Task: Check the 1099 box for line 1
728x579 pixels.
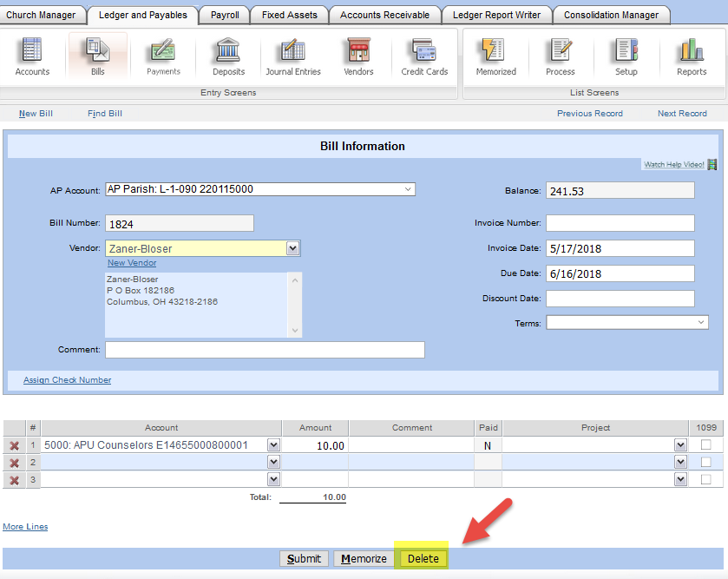Action: click(x=705, y=444)
